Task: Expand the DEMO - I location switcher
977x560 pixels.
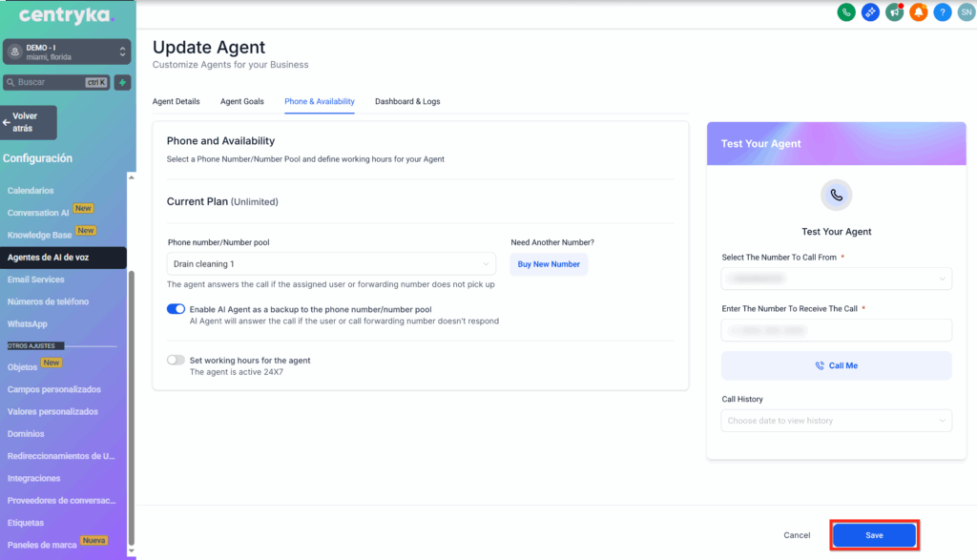Action: click(67, 52)
